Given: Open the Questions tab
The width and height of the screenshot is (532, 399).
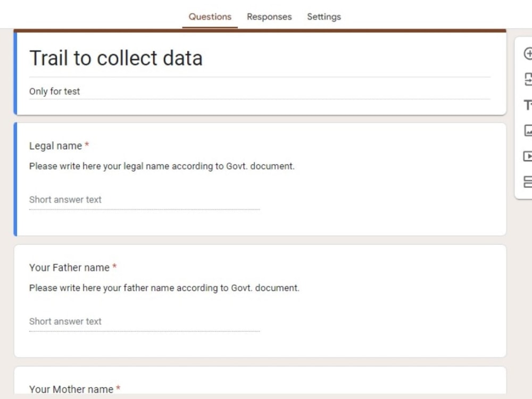Looking at the screenshot, I should click(x=210, y=16).
